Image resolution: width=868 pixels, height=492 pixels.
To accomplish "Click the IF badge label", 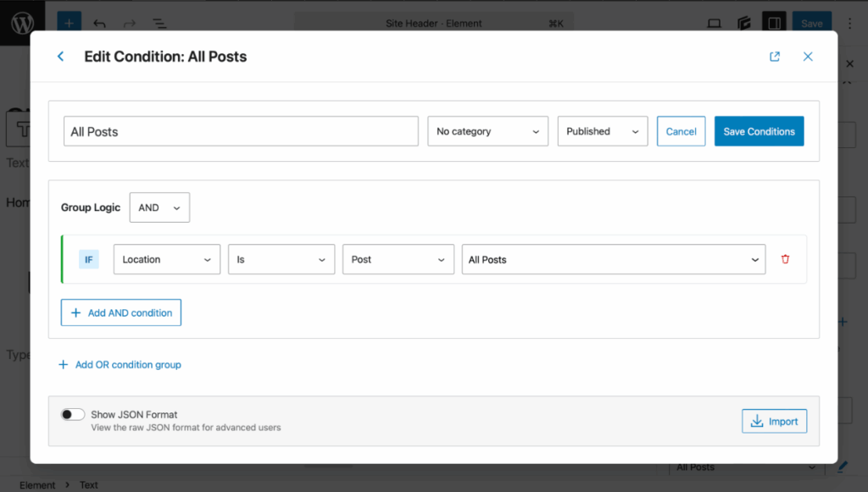I will (x=88, y=259).
